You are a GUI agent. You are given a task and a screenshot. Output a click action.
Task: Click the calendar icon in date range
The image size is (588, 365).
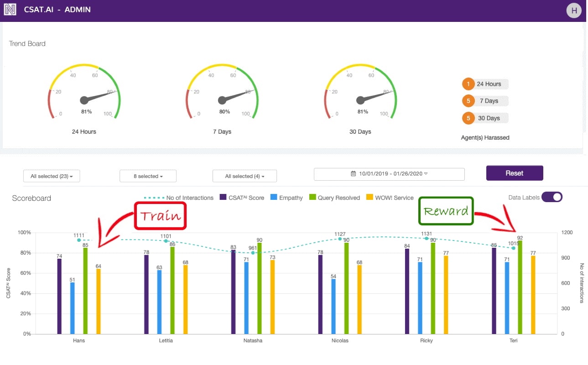tap(353, 174)
